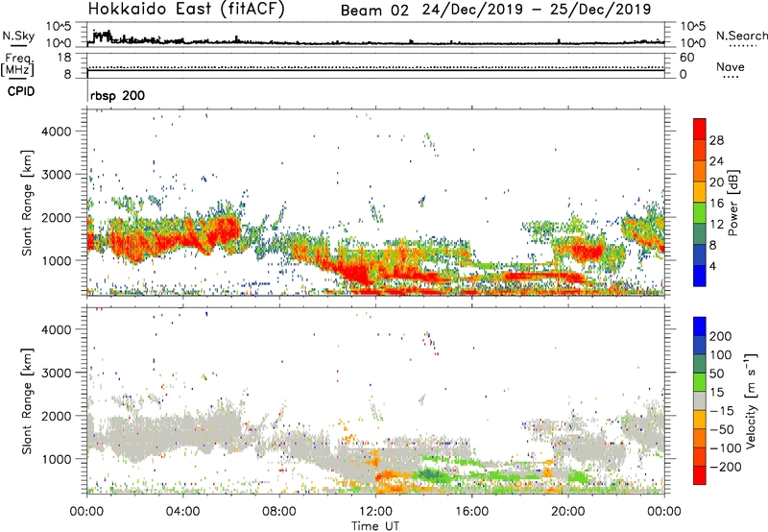This screenshot has height=532, width=768.
Task: Click the 24 label on the power color bar
Action: point(716,161)
